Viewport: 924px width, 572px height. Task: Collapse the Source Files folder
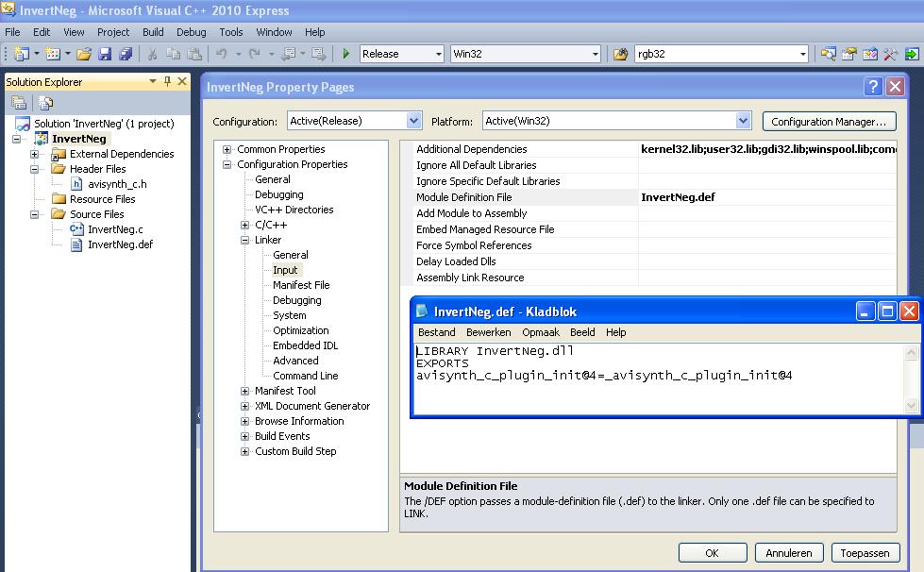(34, 214)
